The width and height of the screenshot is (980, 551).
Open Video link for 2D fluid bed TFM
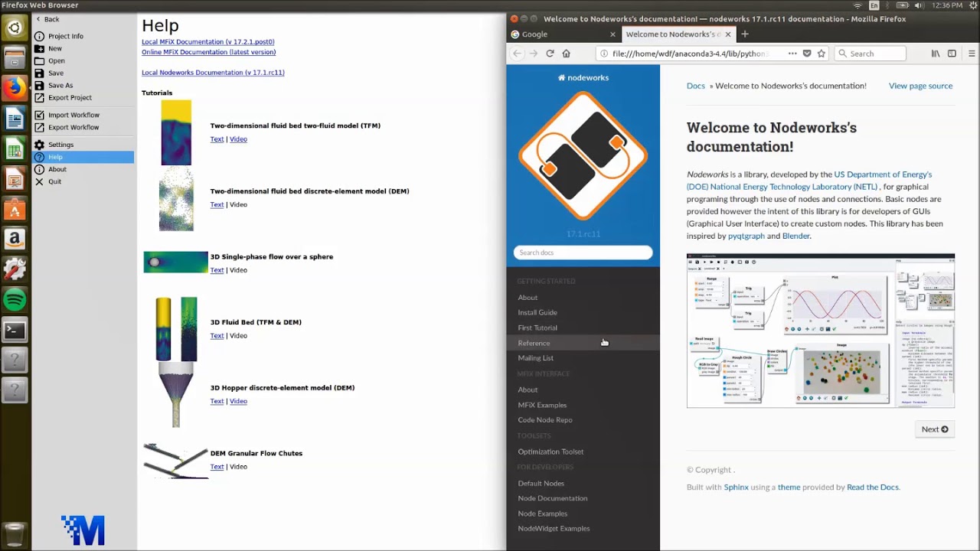point(238,139)
